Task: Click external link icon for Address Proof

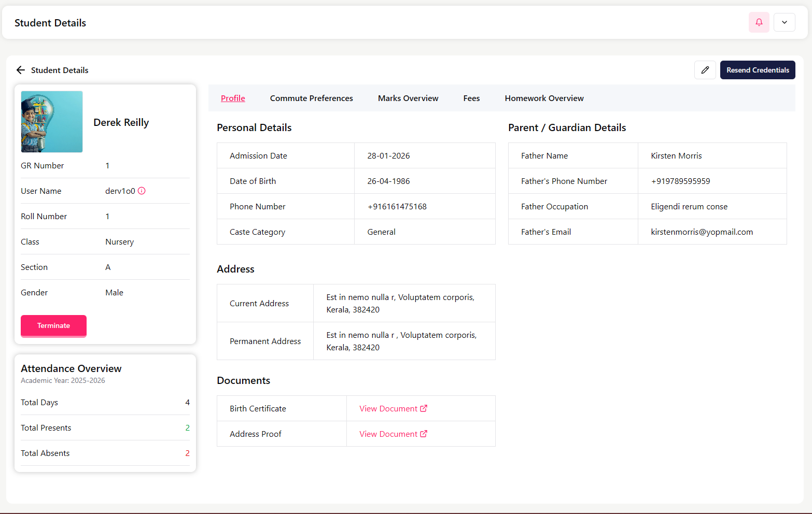Action: [424, 434]
